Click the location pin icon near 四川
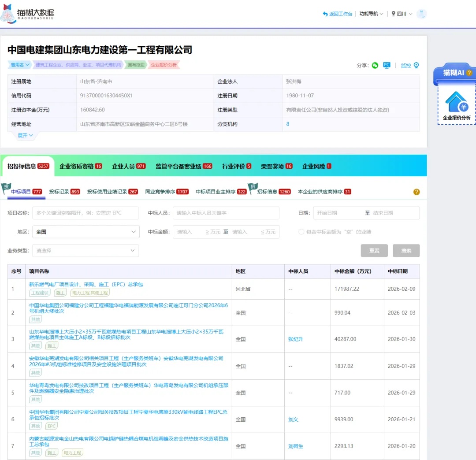 click(x=394, y=14)
